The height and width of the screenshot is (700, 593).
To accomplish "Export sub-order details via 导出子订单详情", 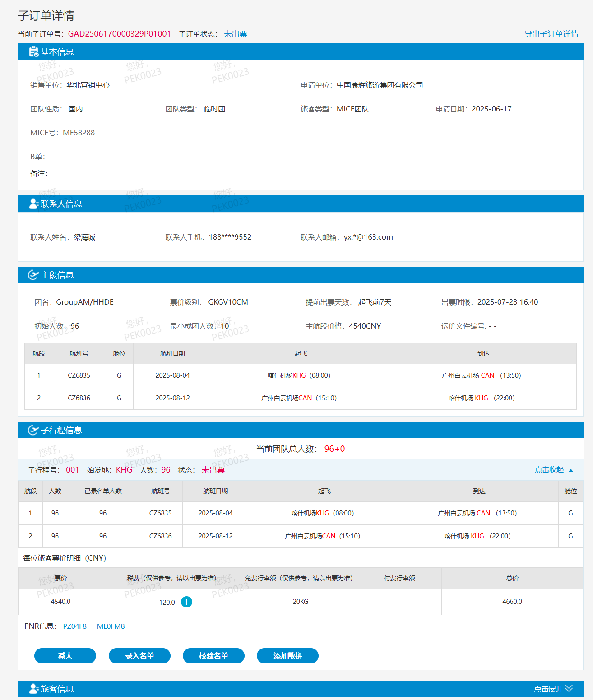I will coord(551,34).
